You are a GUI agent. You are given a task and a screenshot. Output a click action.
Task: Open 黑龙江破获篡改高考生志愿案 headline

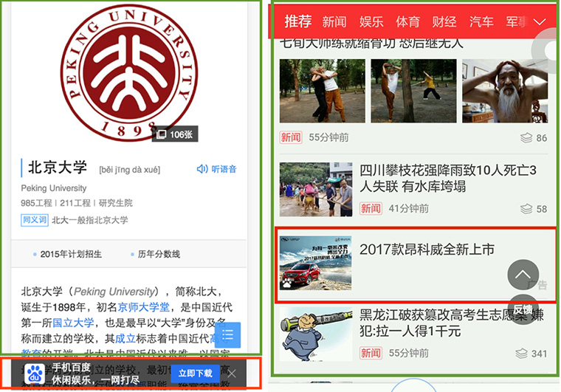[452, 323]
